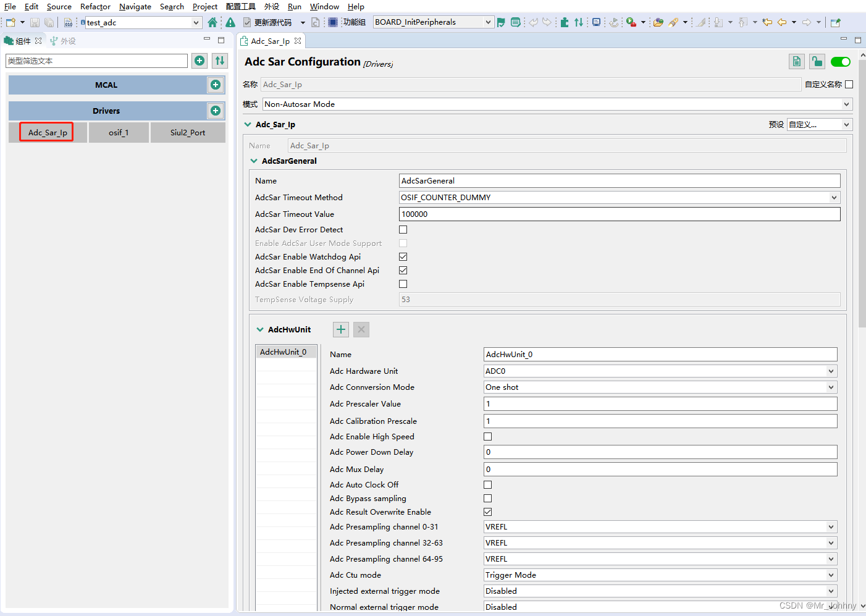
Task: Uncheck AdcSar Enable Watchdog Api
Action: (403, 256)
